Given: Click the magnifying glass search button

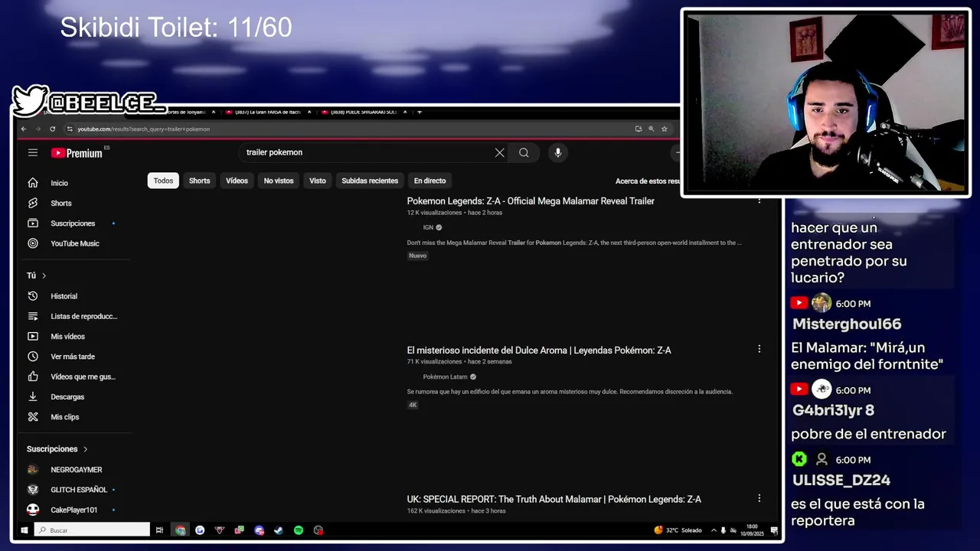Looking at the screenshot, I should (524, 152).
